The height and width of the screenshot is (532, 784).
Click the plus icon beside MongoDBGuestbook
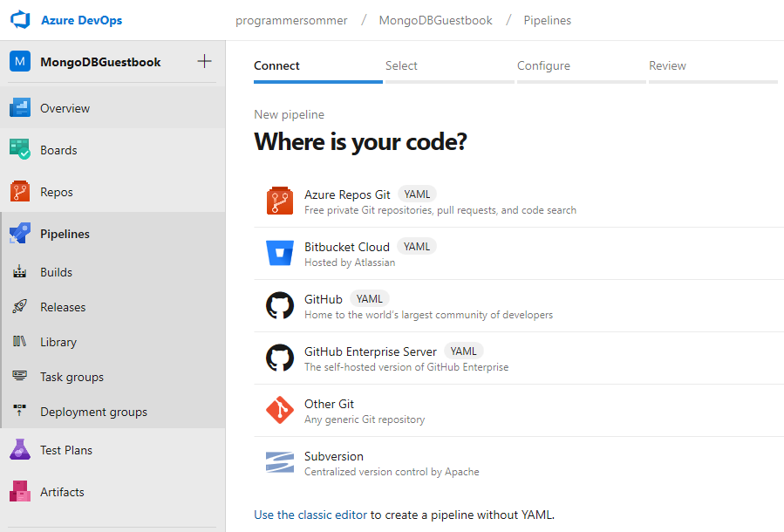[x=205, y=61]
